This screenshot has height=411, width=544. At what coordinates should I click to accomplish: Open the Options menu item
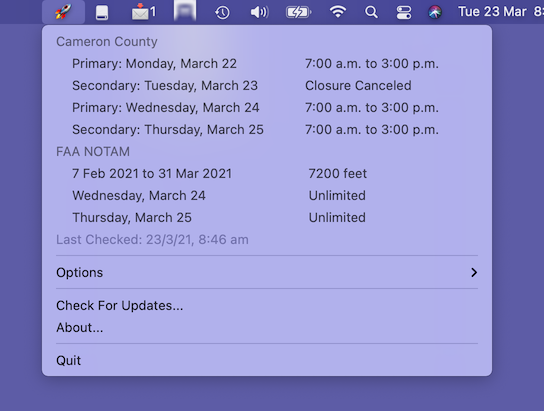pos(267,273)
